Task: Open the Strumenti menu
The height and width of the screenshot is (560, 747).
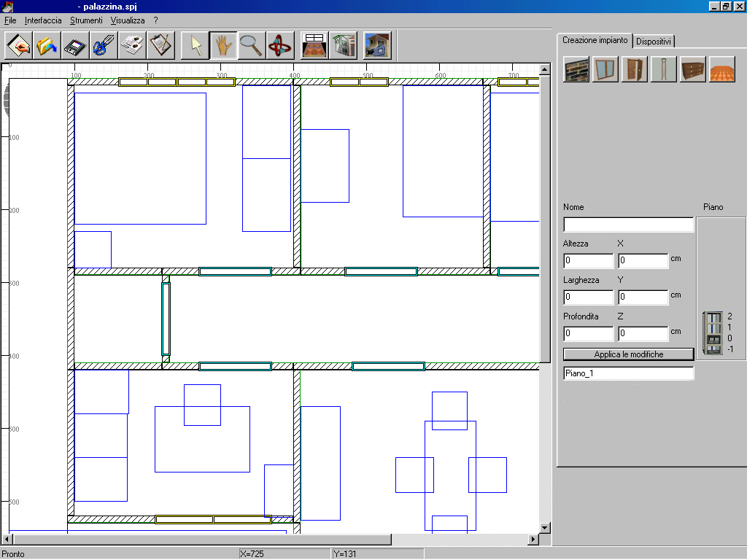Action: 86,20
